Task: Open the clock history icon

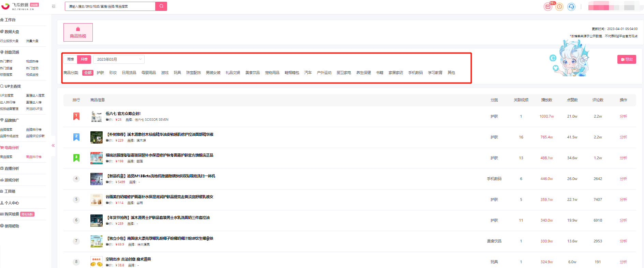Action: 559,6
